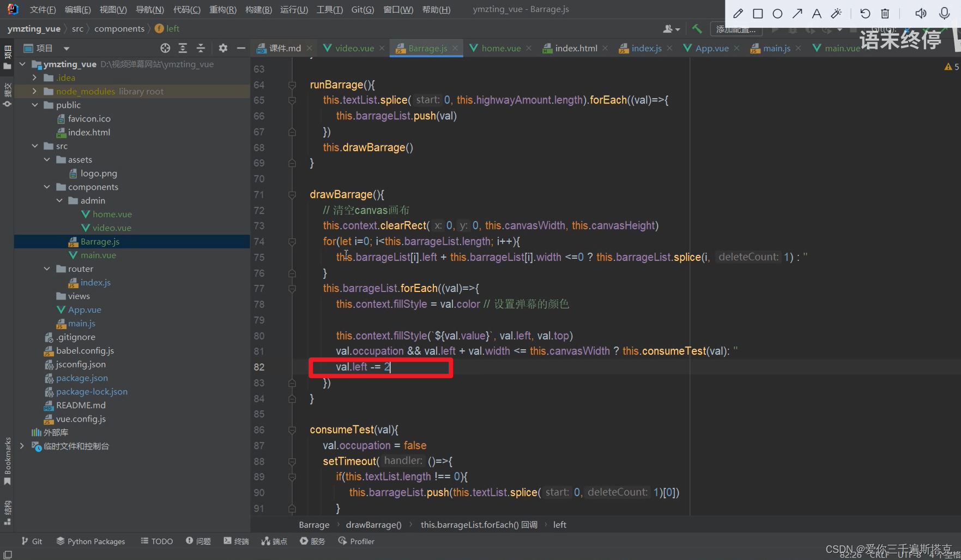Collapse the router folder
Screen dimensions: 961x560
pos(47,269)
